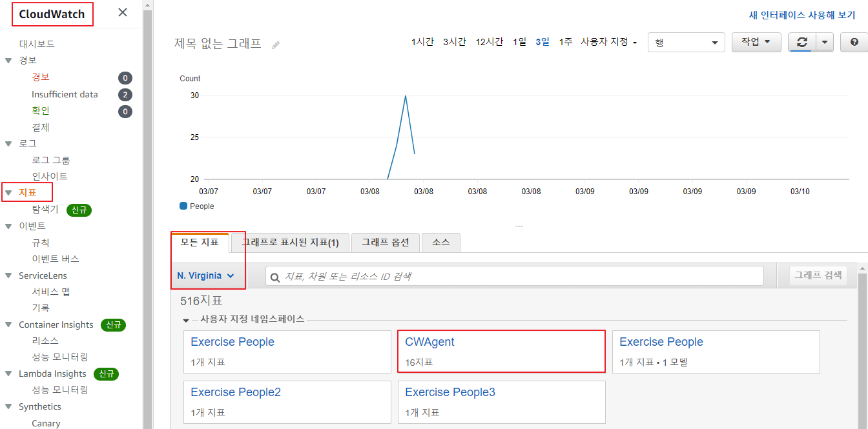
Task: Collapse the Lambda Insights sidebar section
Action: 8,374
